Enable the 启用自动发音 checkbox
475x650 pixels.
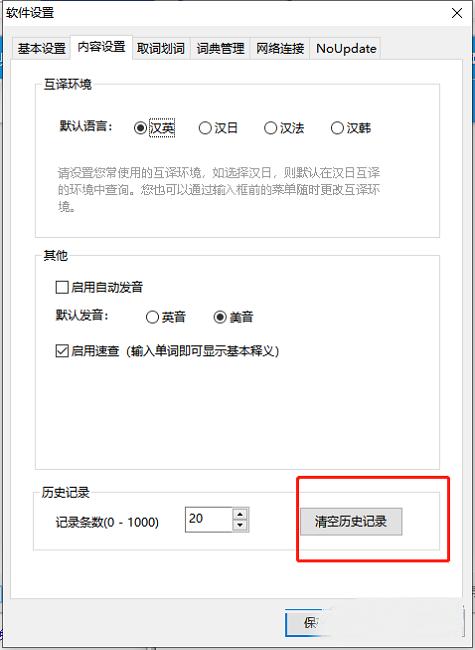pos(99,287)
